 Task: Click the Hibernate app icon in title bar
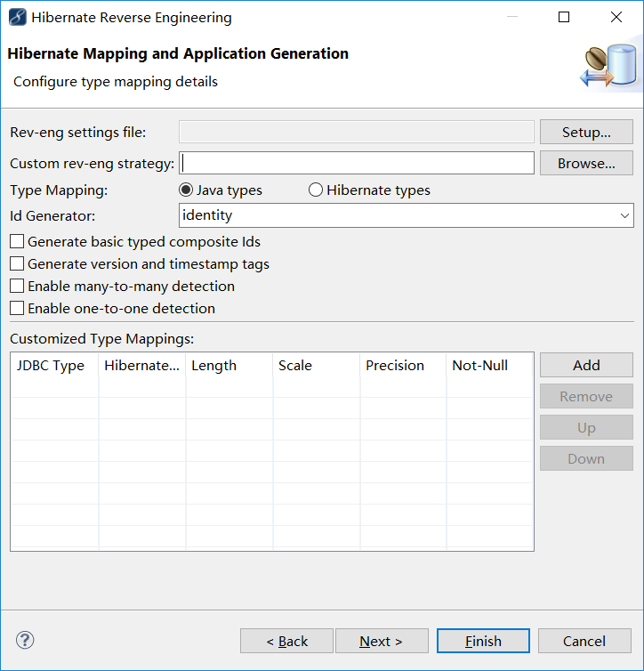click(18, 18)
